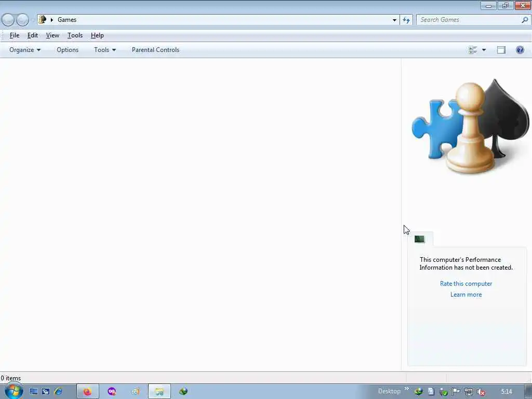Click the Rate this computer link
The width and height of the screenshot is (532, 399).
tap(466, 284)
